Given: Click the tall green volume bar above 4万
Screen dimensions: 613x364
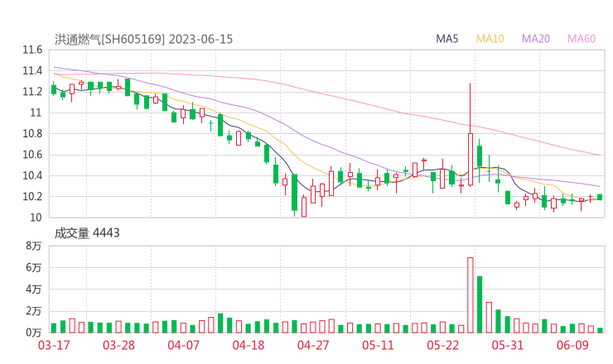Looking at the screenshot, I should click(480, 304).
